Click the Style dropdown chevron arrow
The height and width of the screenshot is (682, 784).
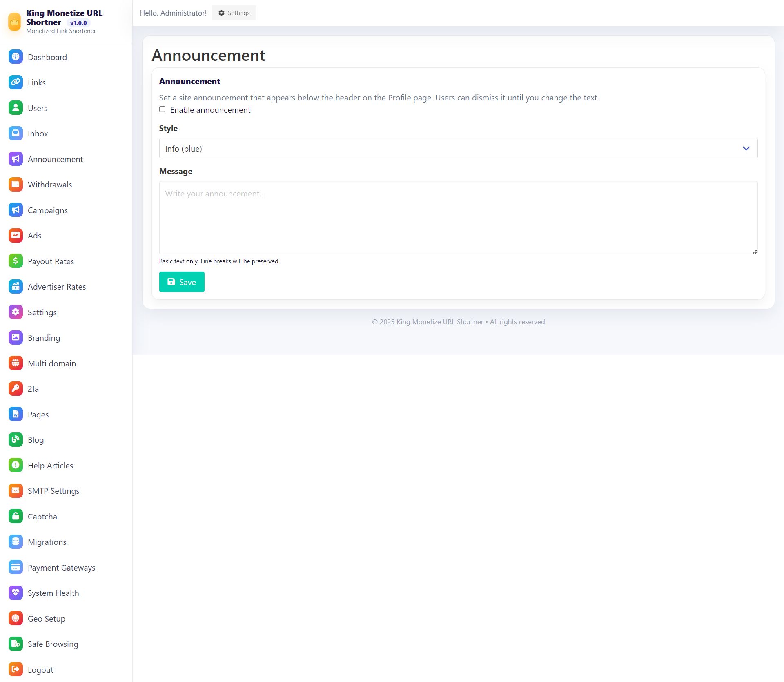(x=746, y=149)
